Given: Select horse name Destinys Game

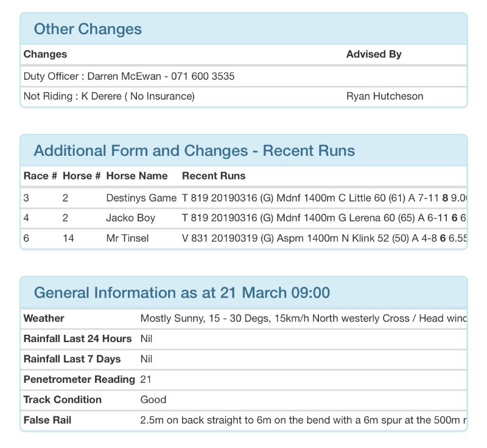Looking at the screenshot, I should pyautogui.click(x=141, y=198).
